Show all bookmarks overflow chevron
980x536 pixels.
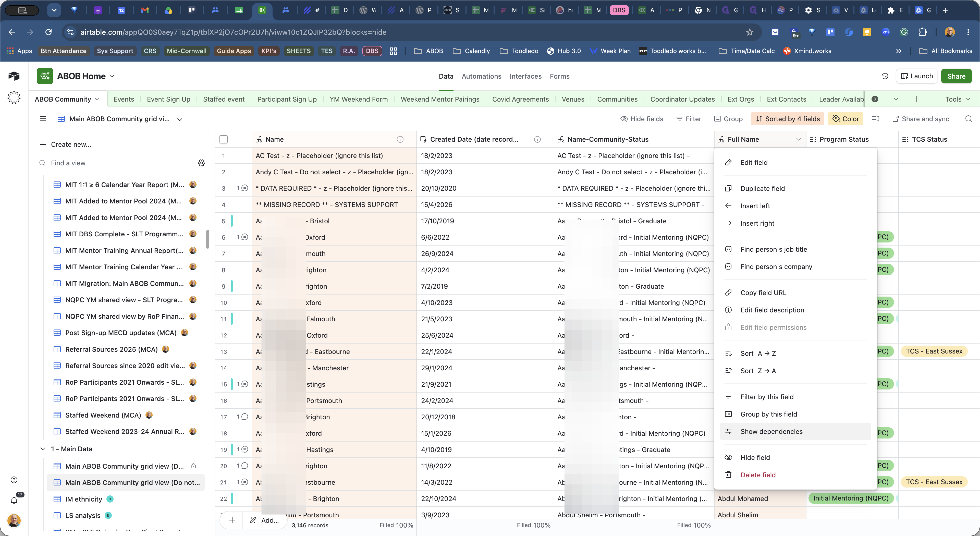(899, 51)
